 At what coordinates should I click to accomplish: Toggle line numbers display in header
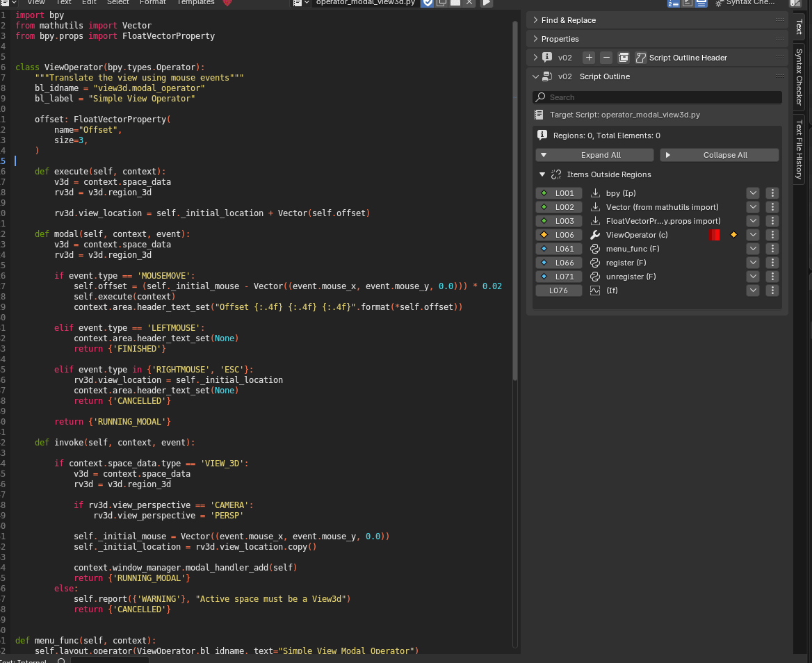[673, 3]
